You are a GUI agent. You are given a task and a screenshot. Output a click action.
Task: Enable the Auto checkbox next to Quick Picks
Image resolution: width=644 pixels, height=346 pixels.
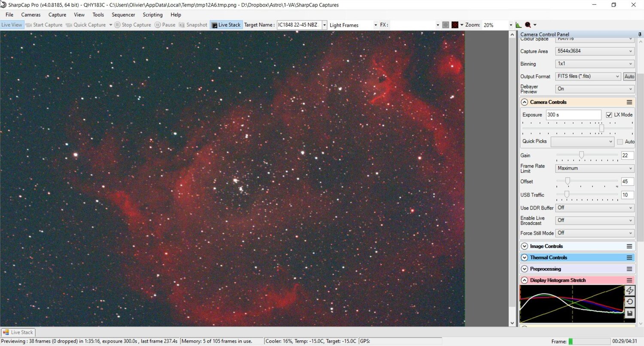click(620, 141)
